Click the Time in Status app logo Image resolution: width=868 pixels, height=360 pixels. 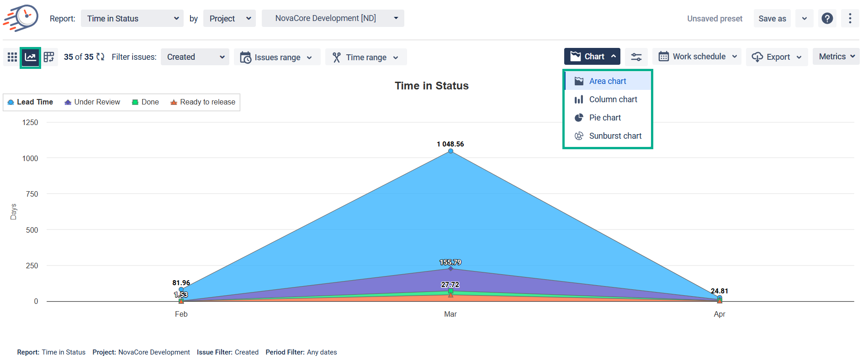pyautogui.click(x=21, y=18)
